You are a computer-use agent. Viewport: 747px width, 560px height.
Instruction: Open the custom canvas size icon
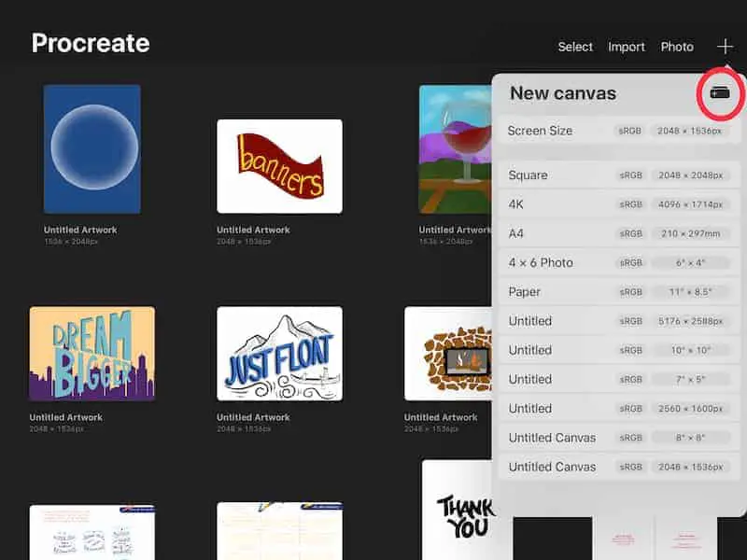pyautogui.click(x=720, y=92)
